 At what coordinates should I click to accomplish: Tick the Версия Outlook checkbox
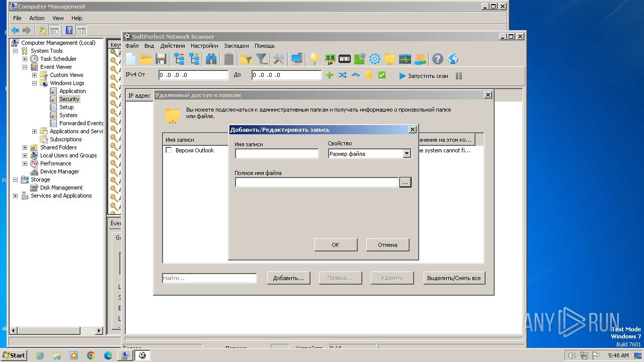169,150
